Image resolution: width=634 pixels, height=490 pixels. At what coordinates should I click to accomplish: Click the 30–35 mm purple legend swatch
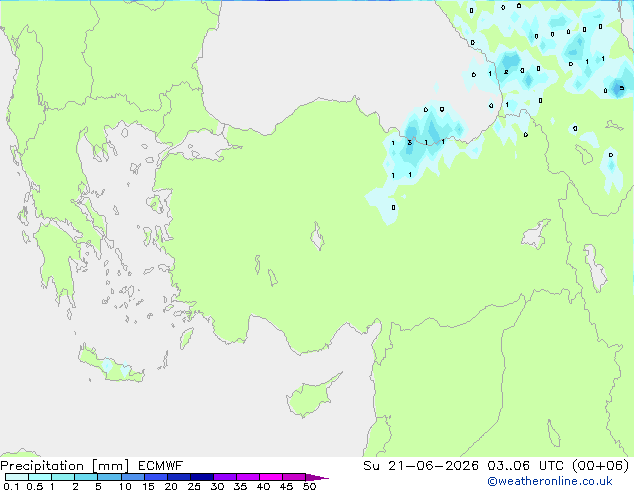[225, 477]
